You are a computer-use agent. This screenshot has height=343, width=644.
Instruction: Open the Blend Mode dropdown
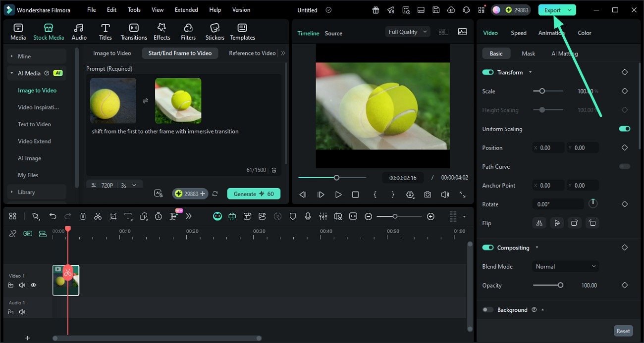565,266
